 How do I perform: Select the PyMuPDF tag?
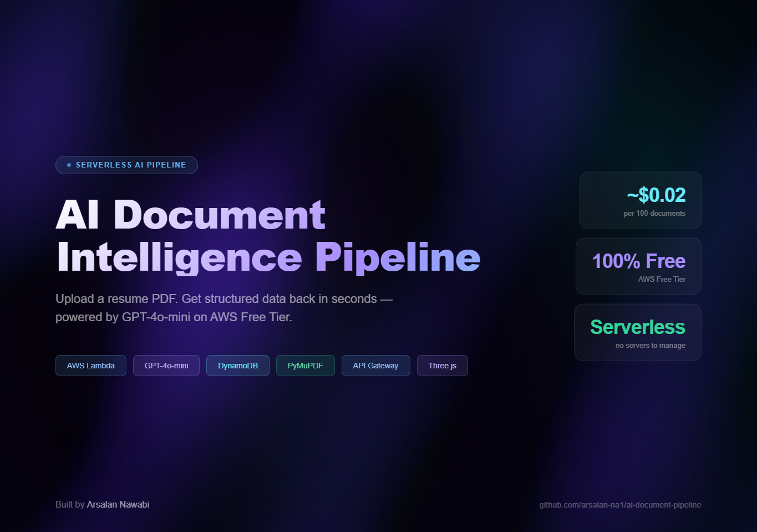coord(306,366)
